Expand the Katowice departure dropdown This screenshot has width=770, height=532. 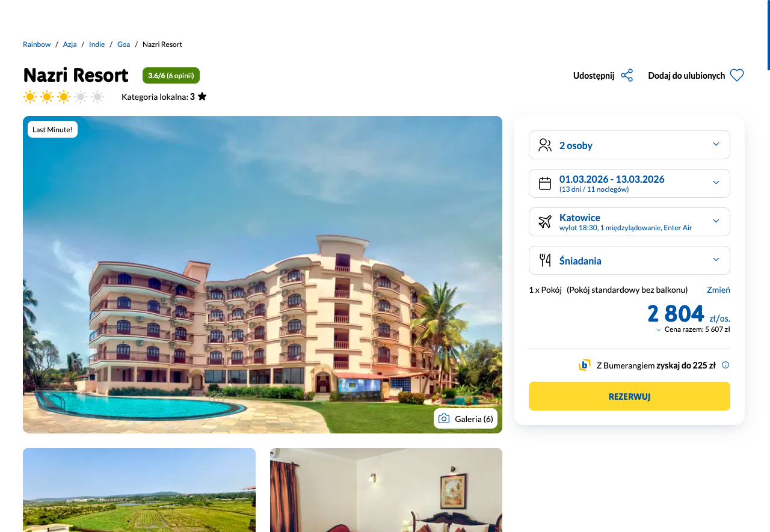click(629, 222)
